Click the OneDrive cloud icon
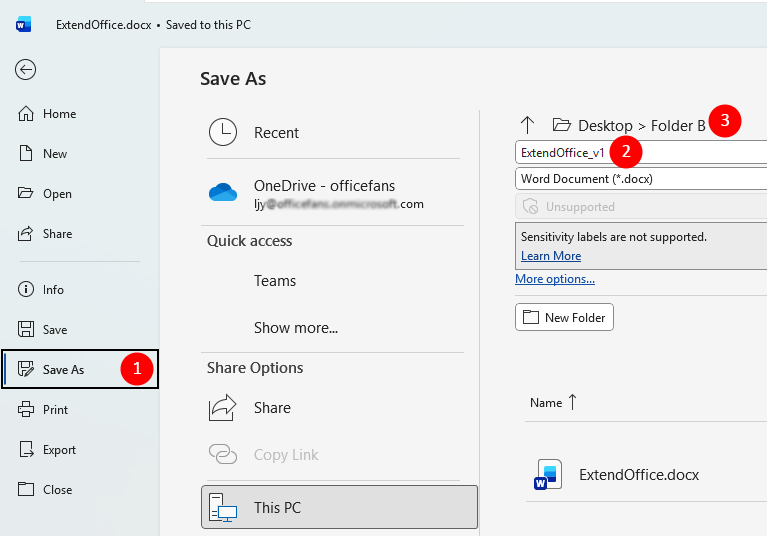 [223, 192]
